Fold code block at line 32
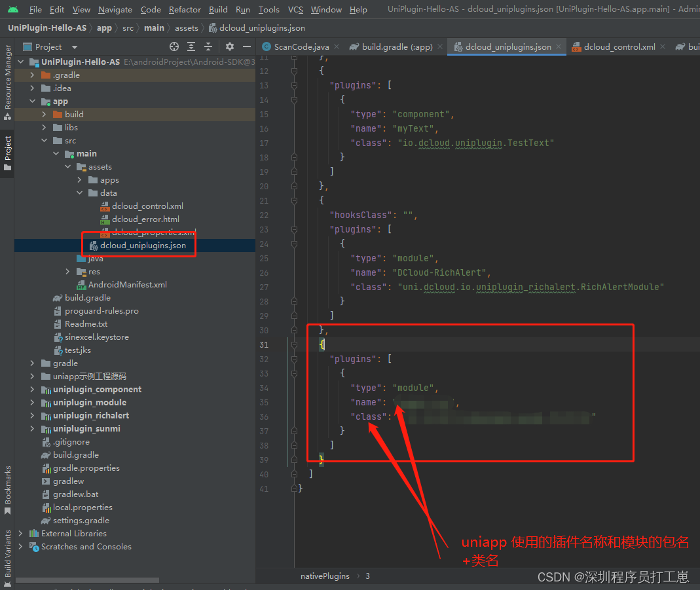Viewport: 700px width, 590px height. pos(294,359)
